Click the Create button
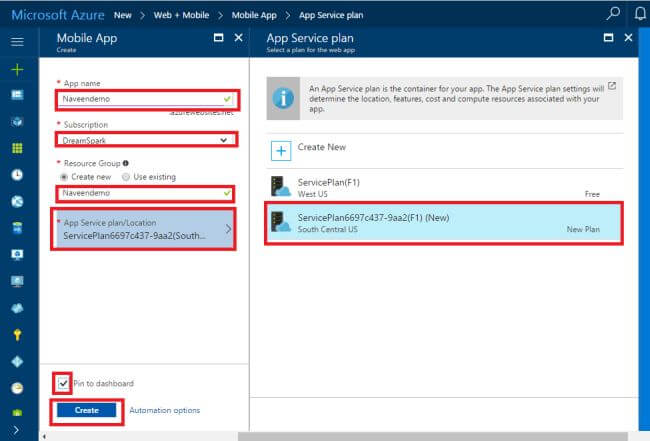Viewport: 650px width, 441px height. pos(87,410)
